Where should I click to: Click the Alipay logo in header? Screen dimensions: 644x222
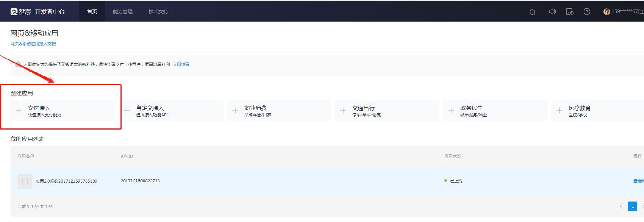tap(20, 12)
